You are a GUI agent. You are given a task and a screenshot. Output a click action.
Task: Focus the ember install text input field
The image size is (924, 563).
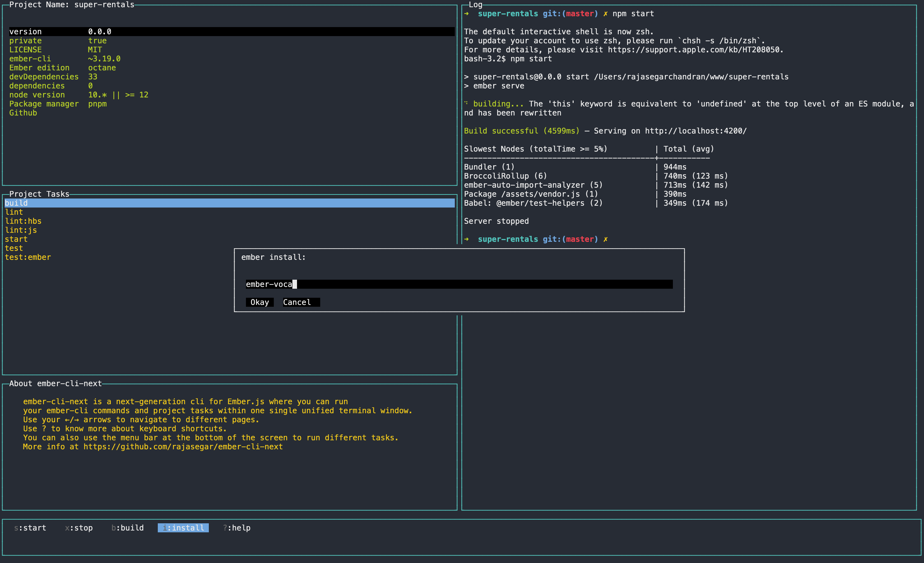point(459,284)
